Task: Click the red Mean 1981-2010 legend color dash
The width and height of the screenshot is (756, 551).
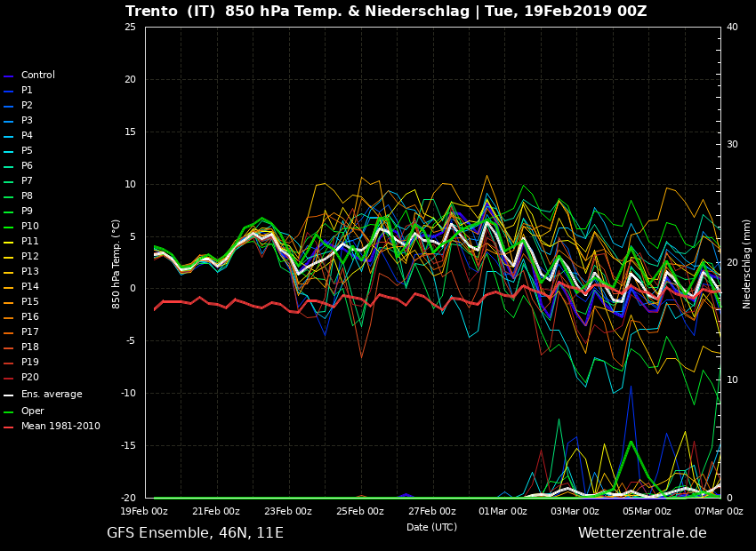Action: coord(8,427)
